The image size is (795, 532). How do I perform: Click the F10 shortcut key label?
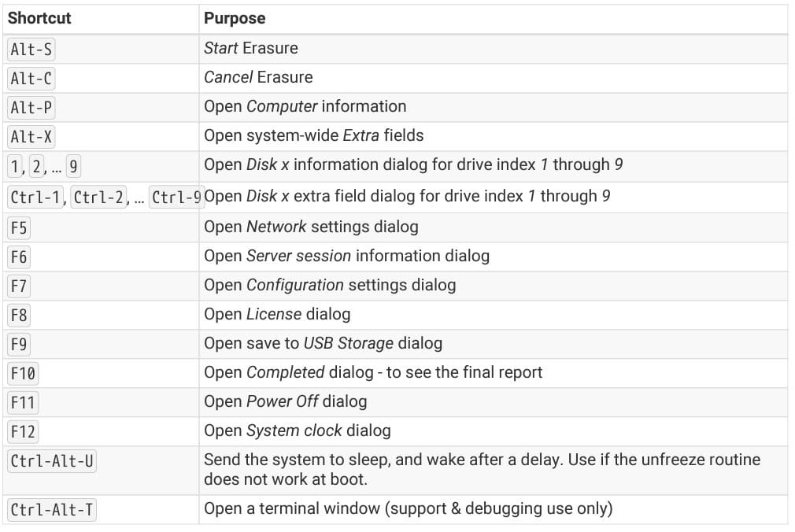[x=22, y=373]
